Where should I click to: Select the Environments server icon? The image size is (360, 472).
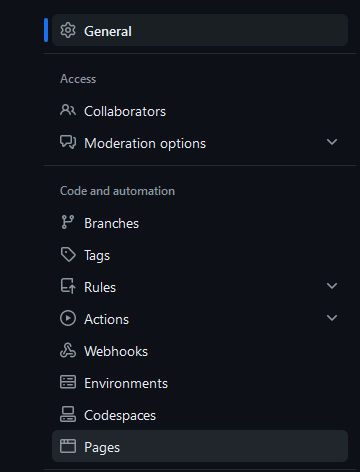click(68, 382)
